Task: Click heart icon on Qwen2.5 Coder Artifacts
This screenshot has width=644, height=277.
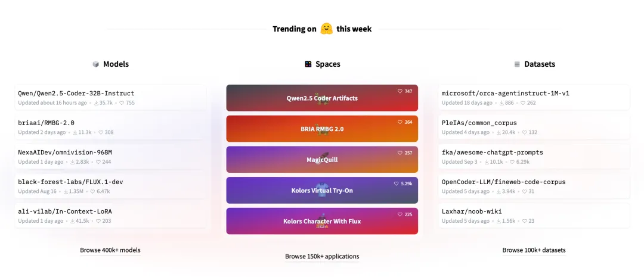Action: click(x=400, y=92)
